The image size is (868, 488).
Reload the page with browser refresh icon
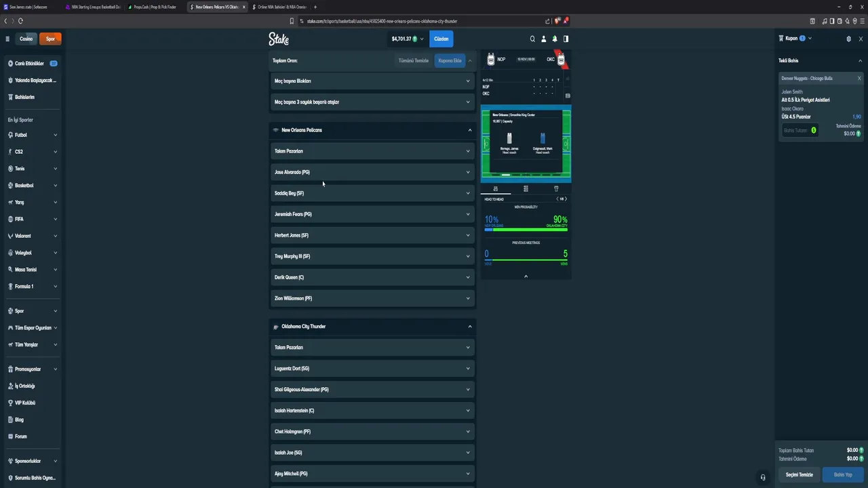click(20, 21)
